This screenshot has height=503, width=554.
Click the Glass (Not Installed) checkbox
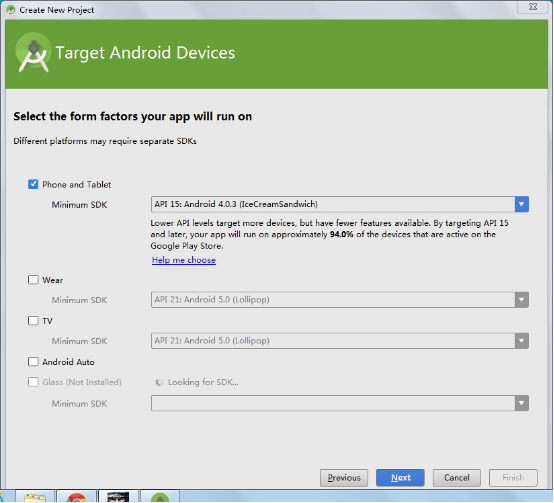point(33,382)
